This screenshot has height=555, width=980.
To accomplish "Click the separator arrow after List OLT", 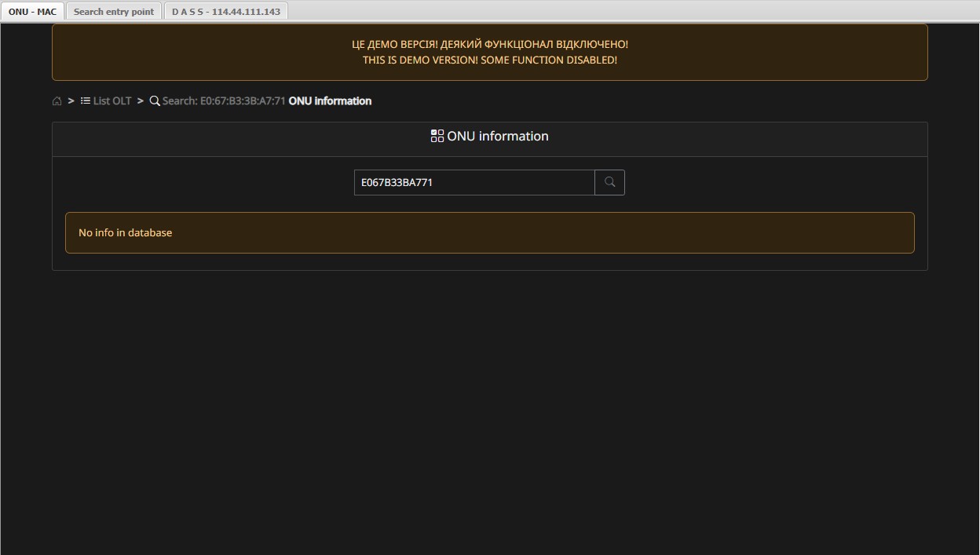I will (x=141, y=100).
